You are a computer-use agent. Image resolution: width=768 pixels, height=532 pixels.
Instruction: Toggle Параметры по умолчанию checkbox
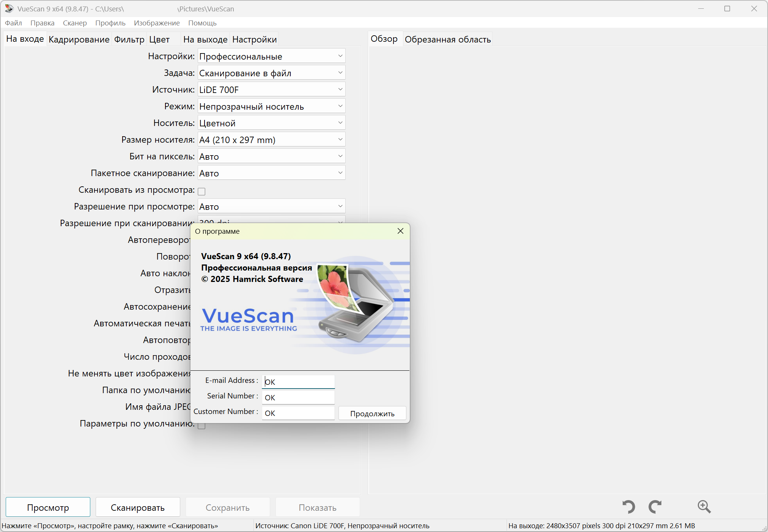tap(201, 426)
